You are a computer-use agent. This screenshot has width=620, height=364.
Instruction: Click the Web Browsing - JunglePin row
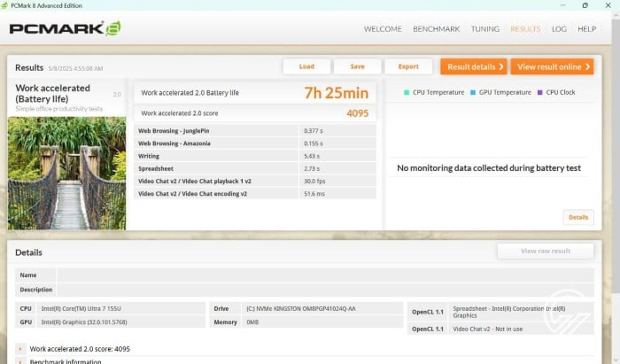(x=255, y=130)
